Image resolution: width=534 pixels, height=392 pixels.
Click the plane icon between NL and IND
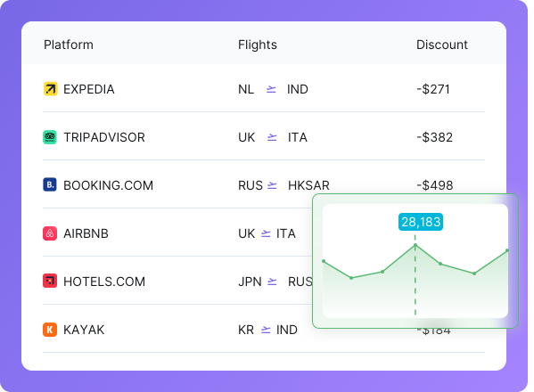click(x=271, y=89)
